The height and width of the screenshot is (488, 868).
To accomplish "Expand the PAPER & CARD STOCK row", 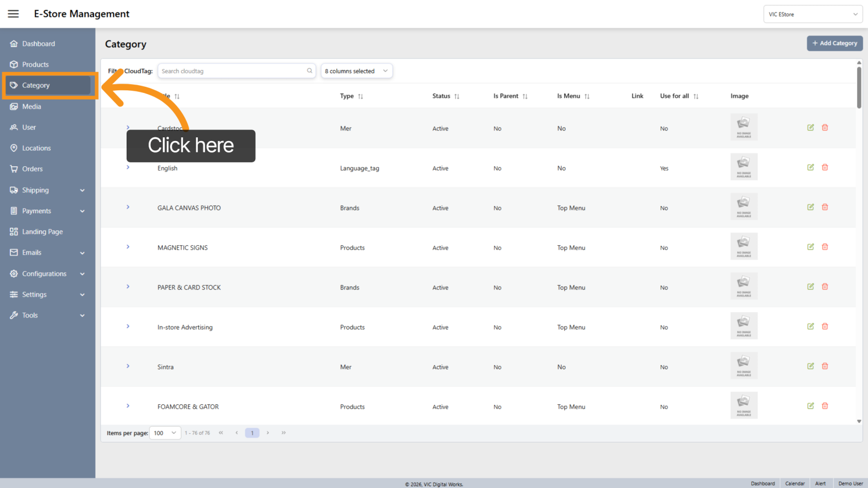I will click(x=128, y=287).
